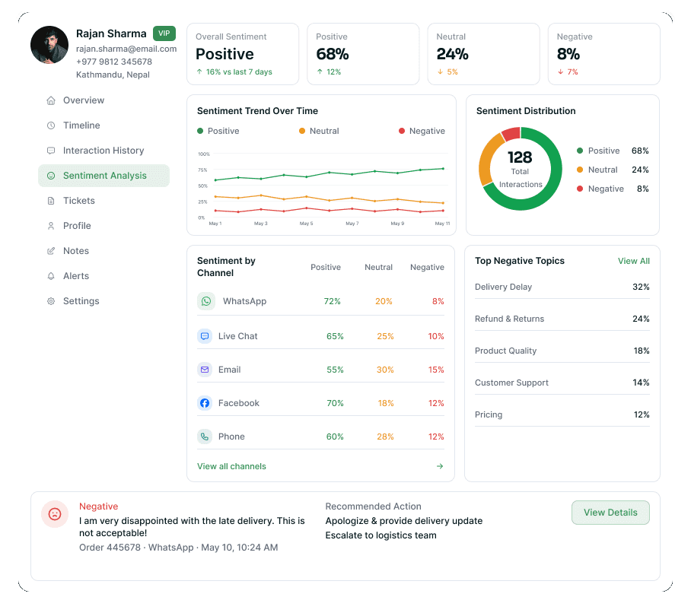Click Rajan Sharma's profile photo
Image resolution: width=691 pixels, height=616 pixels.
tap(49, 45)
